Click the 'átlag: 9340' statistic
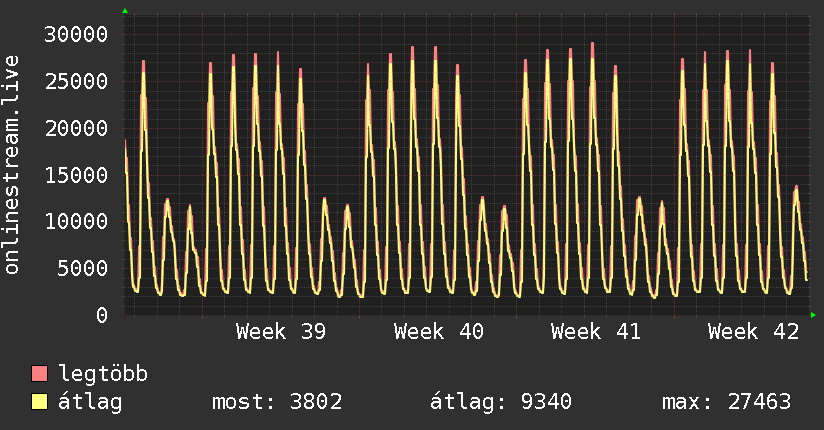 point(501,402)
